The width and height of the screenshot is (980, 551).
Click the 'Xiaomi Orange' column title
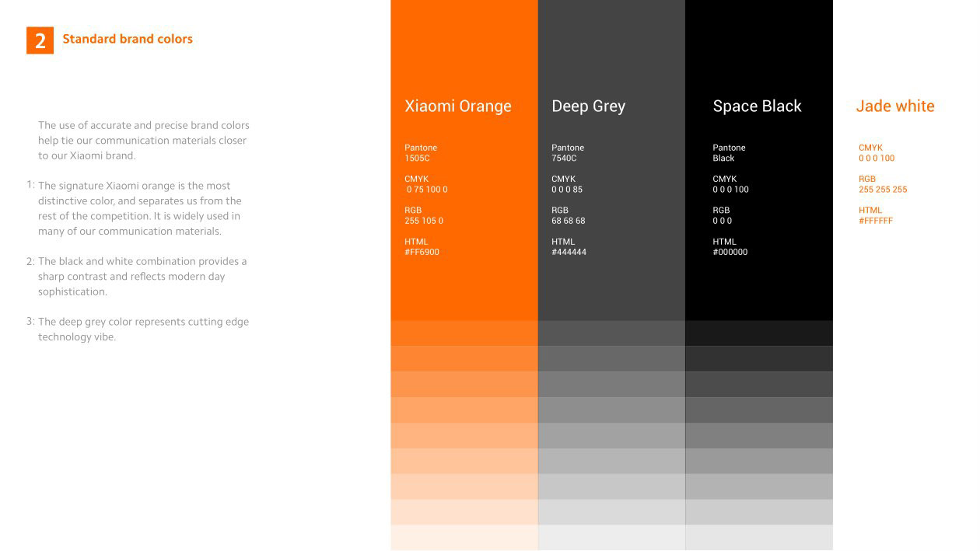point(458,106)
